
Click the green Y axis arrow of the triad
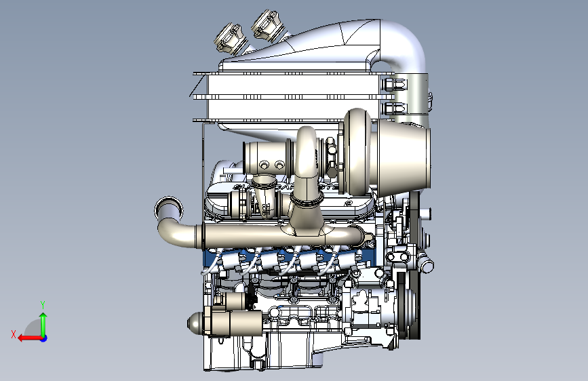click(x=43, y=324)
